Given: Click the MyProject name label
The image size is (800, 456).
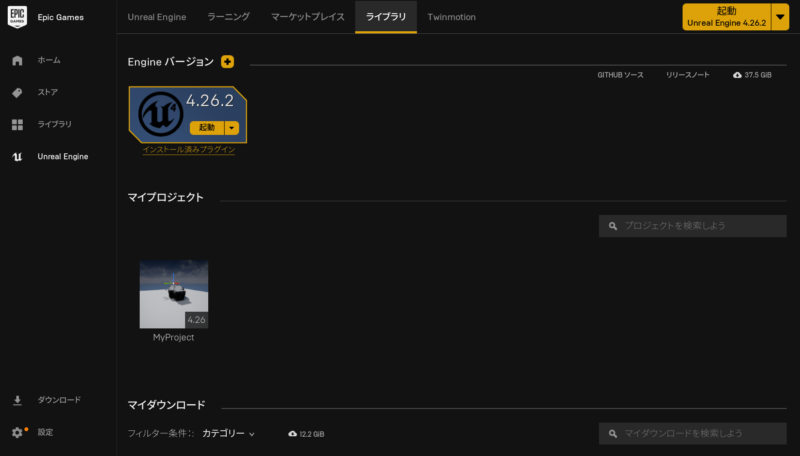Looking at the screenshot, I should point(173,338).
